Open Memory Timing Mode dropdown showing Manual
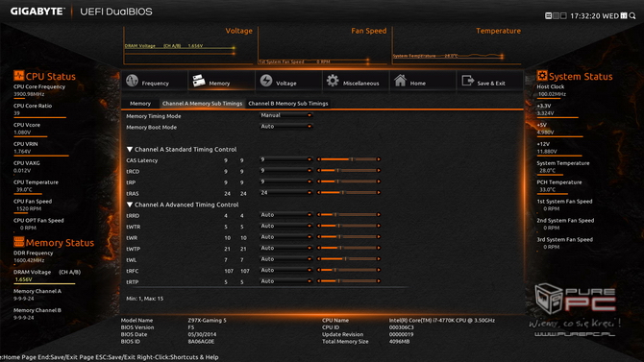 click(x=285, y=115)
